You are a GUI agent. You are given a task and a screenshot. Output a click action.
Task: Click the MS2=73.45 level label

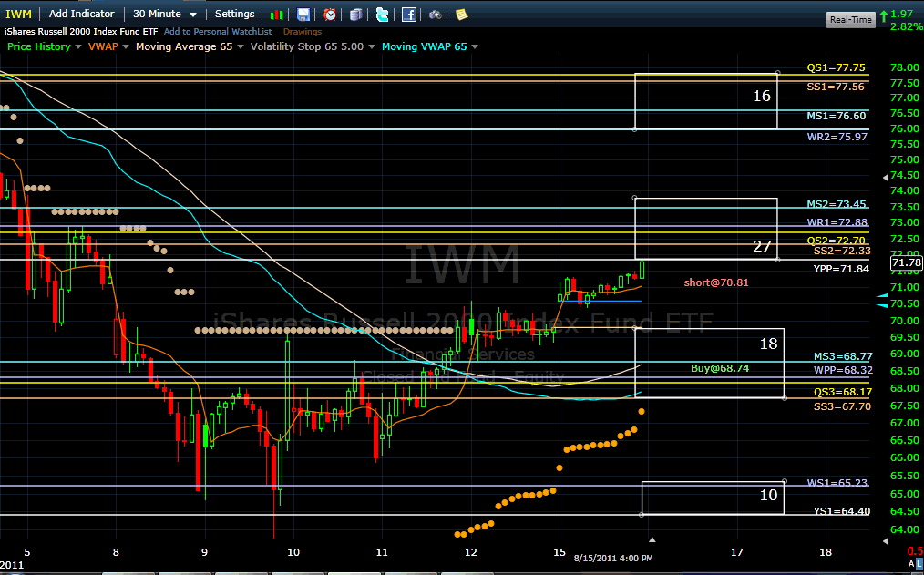pos(837,204)
